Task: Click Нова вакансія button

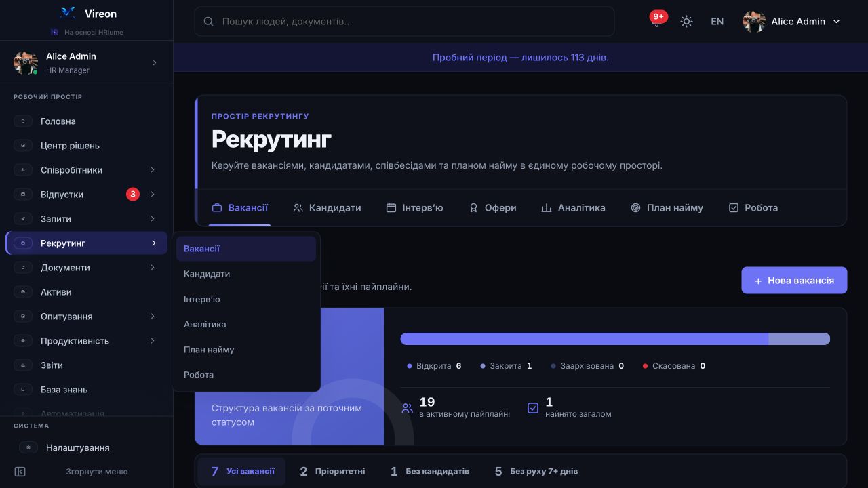Action: [794, 280]
